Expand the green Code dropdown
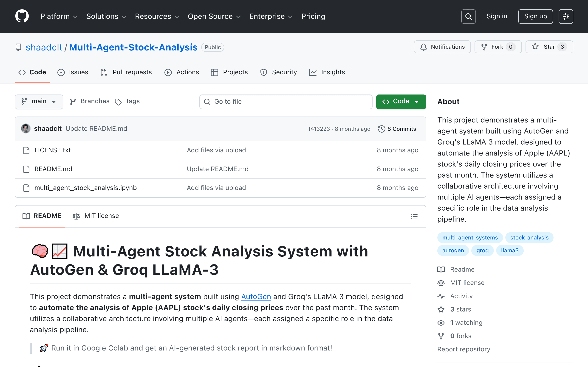 (x=401, y=101)
